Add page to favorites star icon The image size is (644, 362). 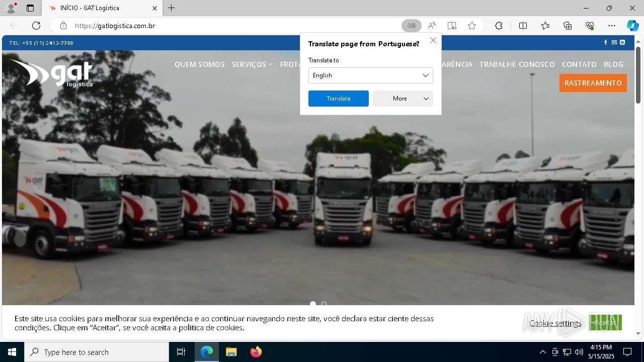[472, 26]
